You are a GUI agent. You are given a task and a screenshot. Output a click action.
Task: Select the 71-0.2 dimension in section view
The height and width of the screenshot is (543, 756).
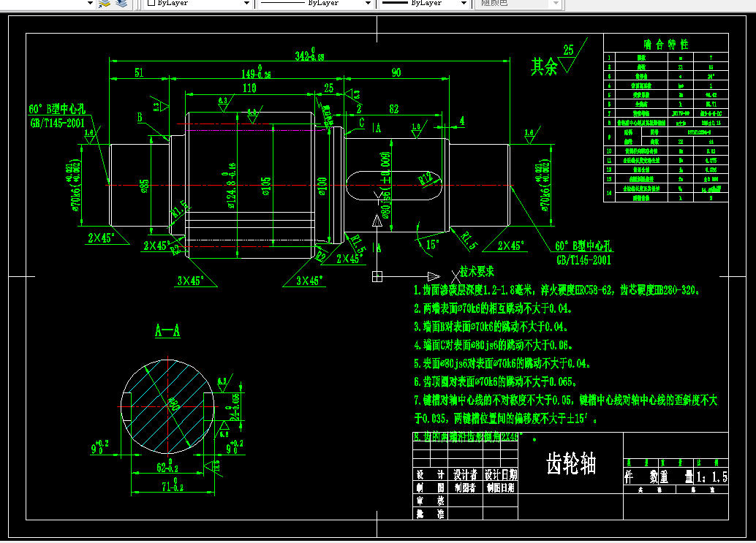point(173,486)
